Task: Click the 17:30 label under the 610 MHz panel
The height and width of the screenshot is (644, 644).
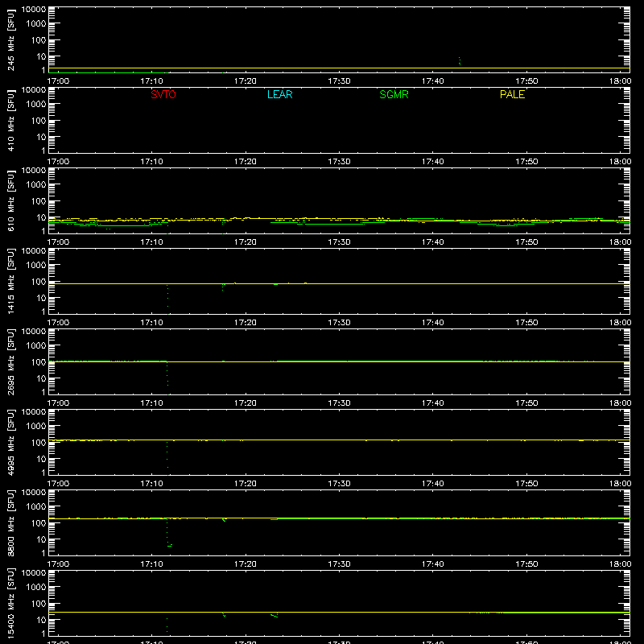Action: point(339,242)
